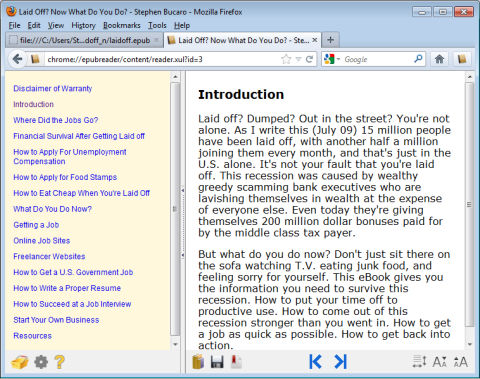Click reading pane scrollbar down arrow
Viewport: 480px width, 379px height.
click(x=470, y=344)
